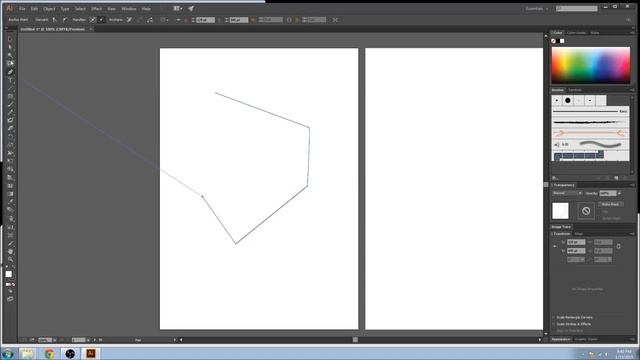This screenshot has height=360, width=640.
Task: Click the X coordinate field in control bar
Action: (x=205, y=20)
